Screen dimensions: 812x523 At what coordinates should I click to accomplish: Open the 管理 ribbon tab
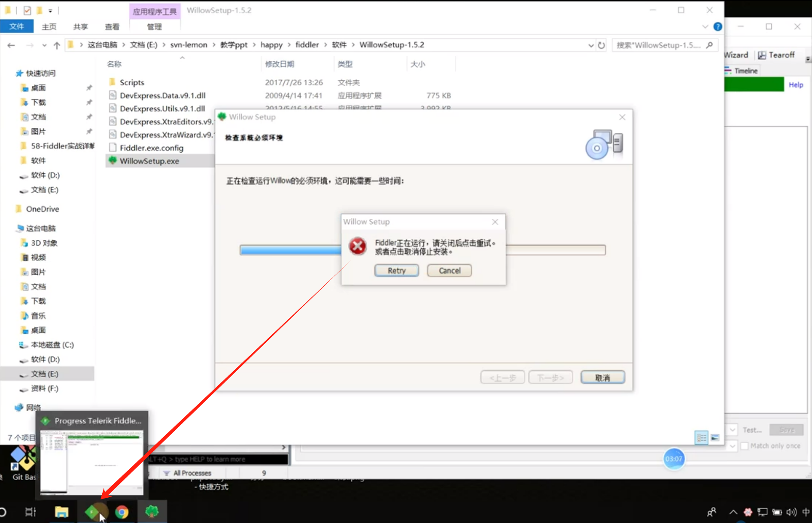[154, 27]
